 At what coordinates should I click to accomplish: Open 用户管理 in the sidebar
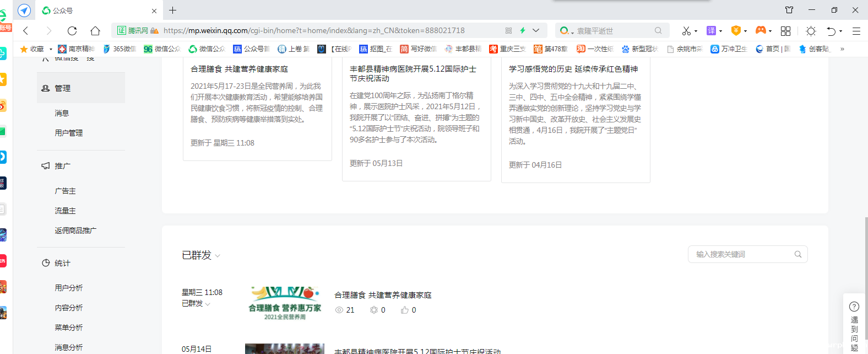[69, 133]
